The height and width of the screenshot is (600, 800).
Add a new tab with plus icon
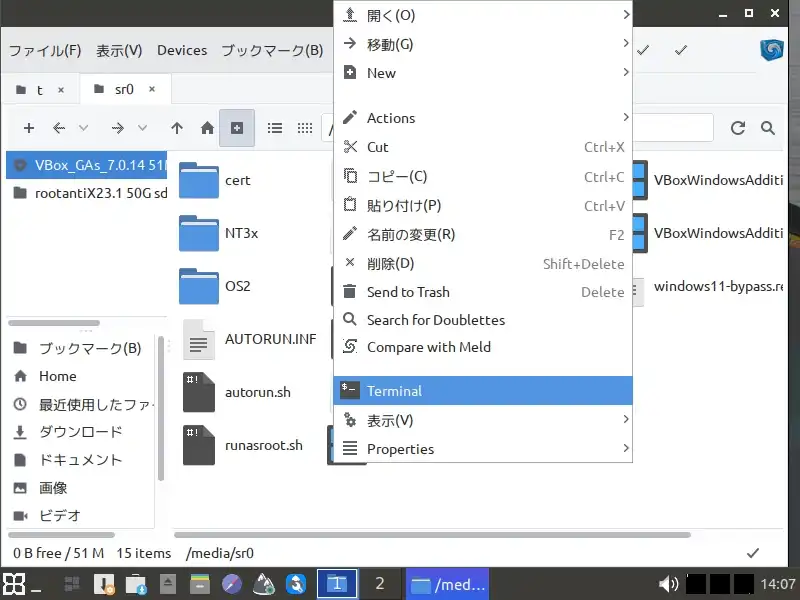[29, 128]
